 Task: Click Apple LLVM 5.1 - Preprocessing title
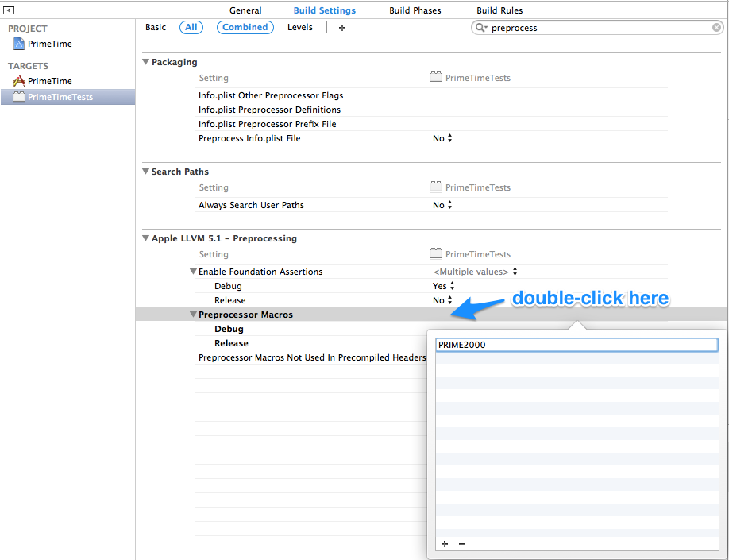point(224,238)
